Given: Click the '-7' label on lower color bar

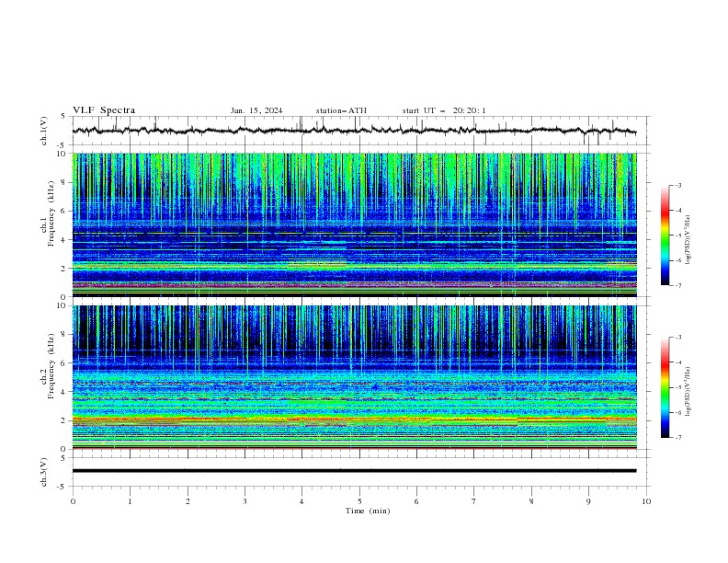Looking at the screenshot, I should pos(678,437).
